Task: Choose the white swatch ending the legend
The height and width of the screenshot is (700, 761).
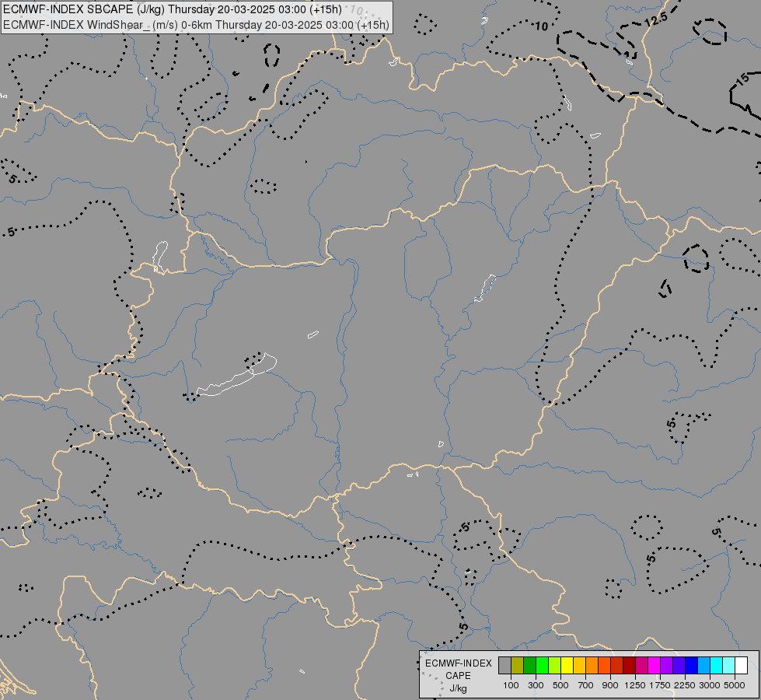Action: point(741,666)
